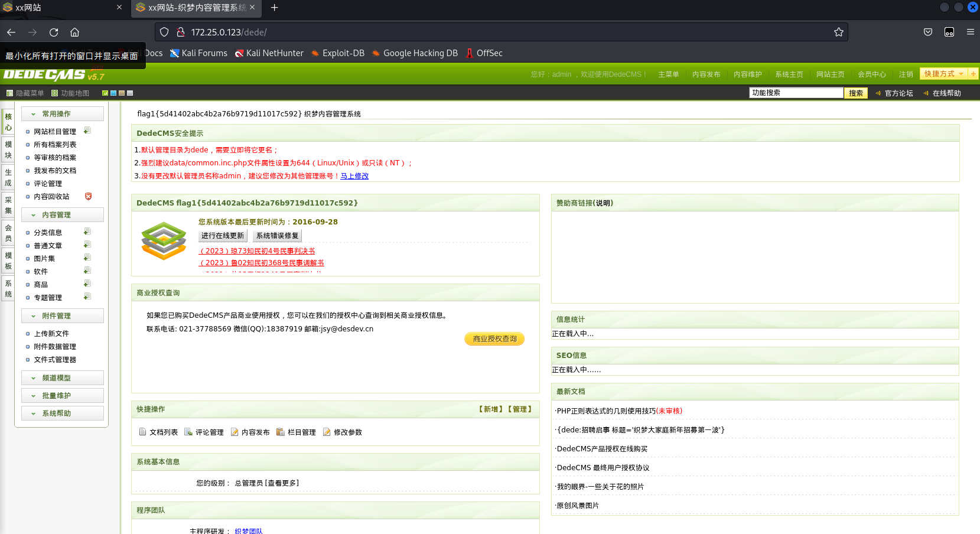Click the 商业授权查询 yellow button
This screenshot has width=980, height=534.
point(495,339)
